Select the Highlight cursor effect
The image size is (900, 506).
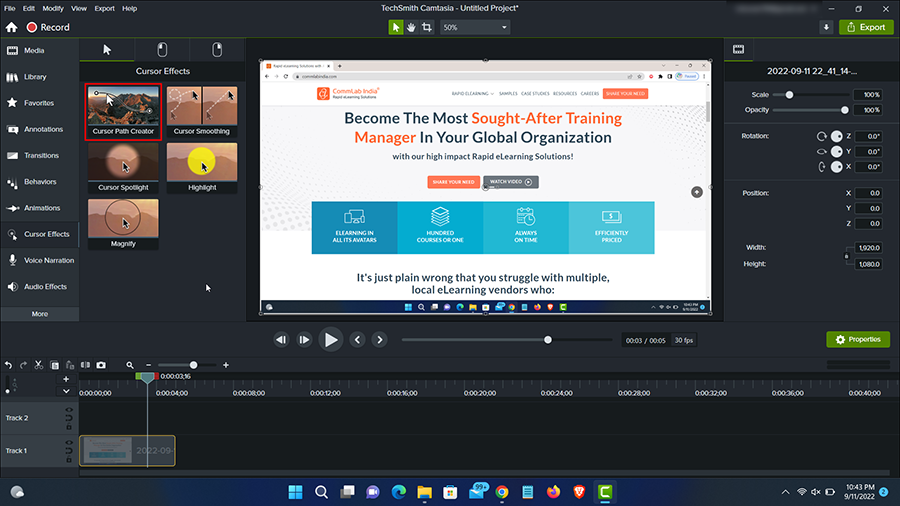(202, 168)
